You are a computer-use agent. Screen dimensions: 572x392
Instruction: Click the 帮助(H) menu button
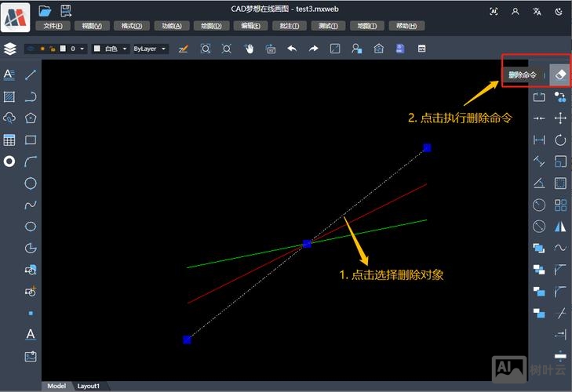click(406, 26)
